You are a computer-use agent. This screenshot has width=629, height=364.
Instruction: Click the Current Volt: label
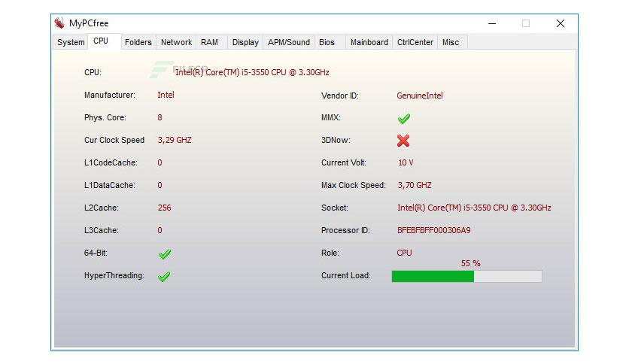pos(343,162)
